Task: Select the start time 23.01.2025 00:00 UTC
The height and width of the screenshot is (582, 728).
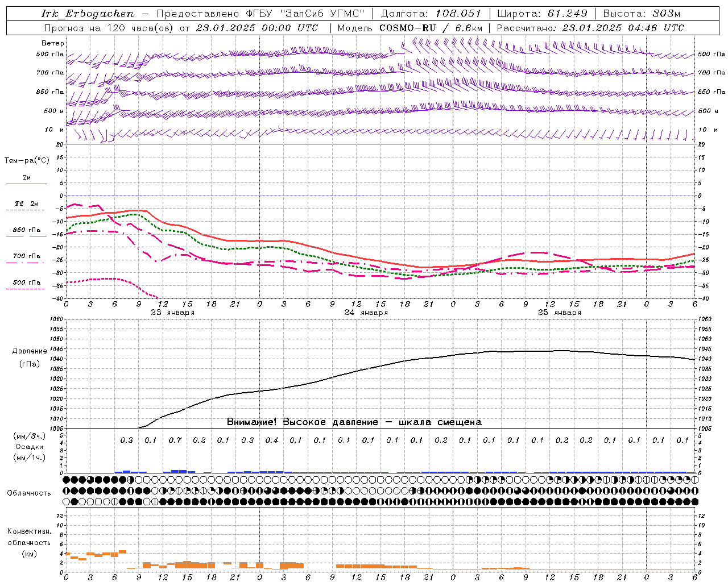Action: (x=257, y=28)
